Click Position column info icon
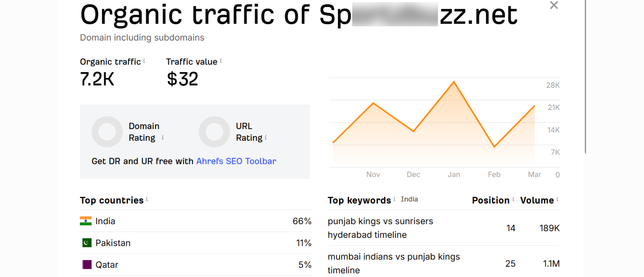644x277 pixels. (513, 199)
